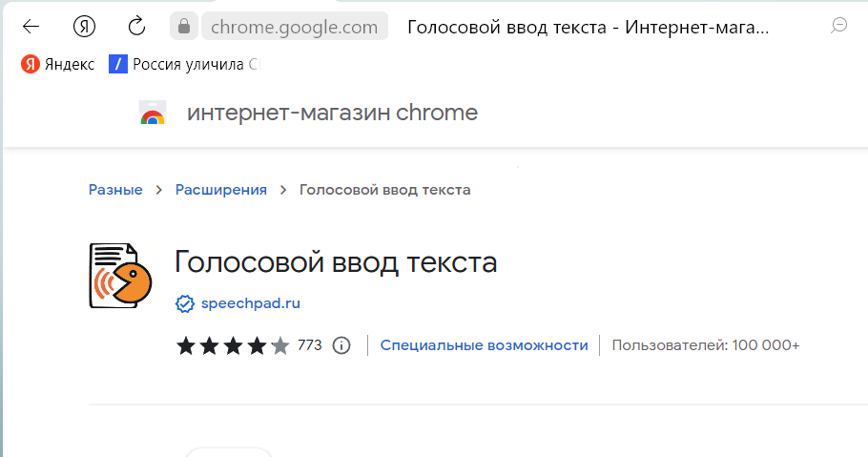Open the Яндекс bookmark
The width and height of the screenshot is (868, 457).
[x=57, y=64]
